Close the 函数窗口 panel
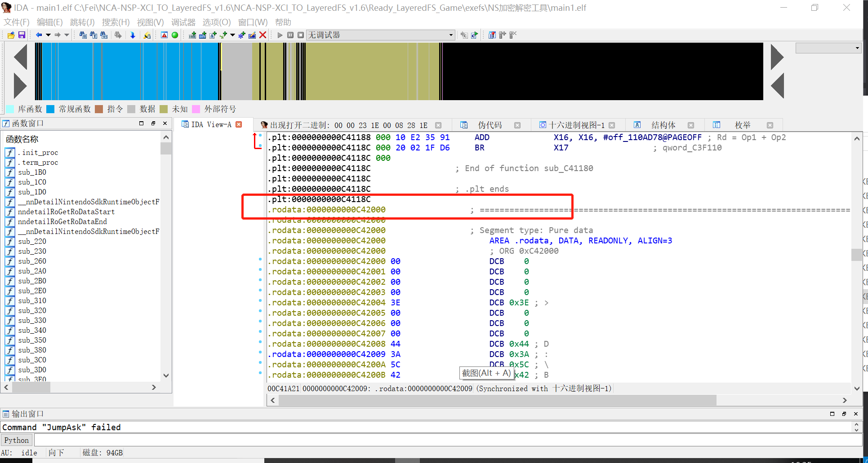868x463 pixels. tap(165, 123)
